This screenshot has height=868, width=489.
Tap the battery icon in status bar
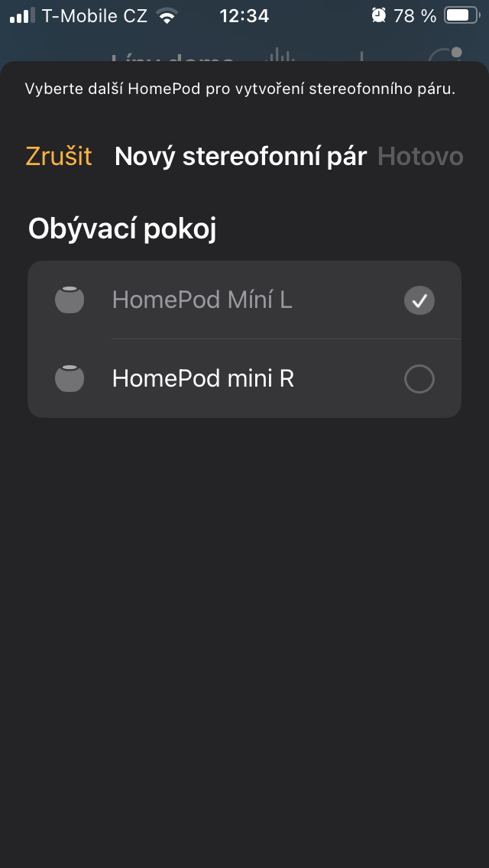click(x=460, y=15)
